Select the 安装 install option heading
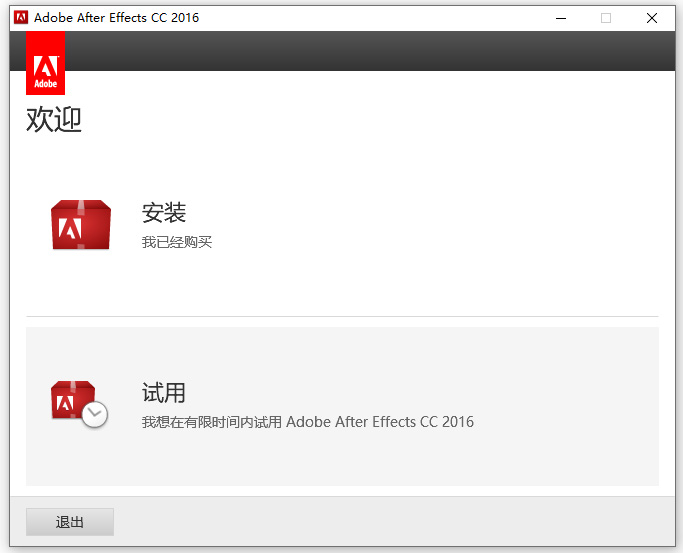 click(x=164, y=212)
